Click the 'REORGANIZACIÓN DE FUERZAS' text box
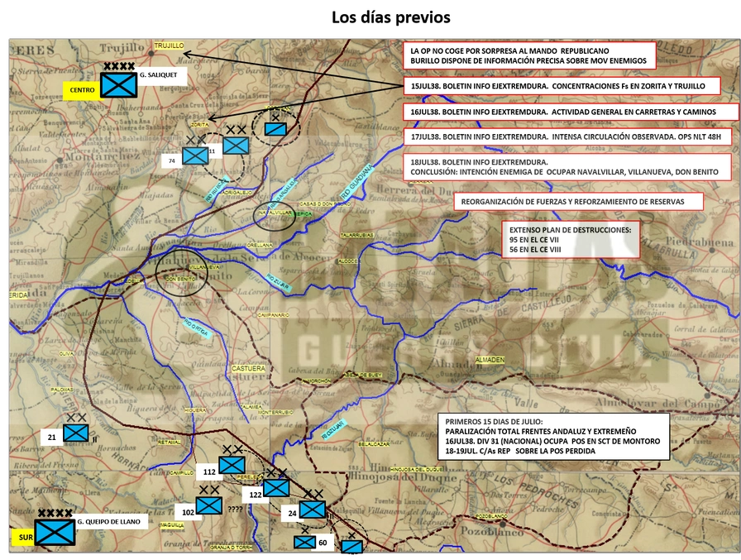741x560 pixels. [x=578, y=202]
